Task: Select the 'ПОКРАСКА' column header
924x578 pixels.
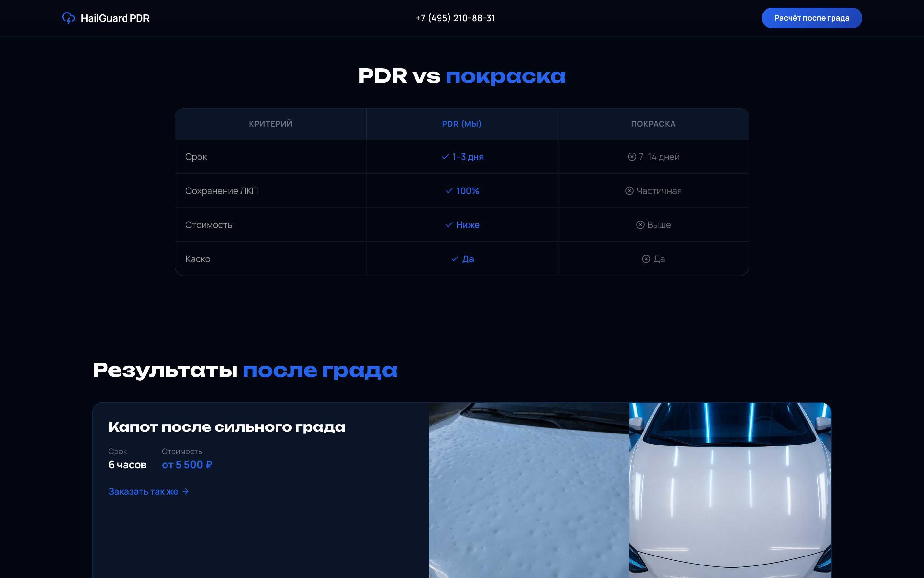Action: point(653,124)
